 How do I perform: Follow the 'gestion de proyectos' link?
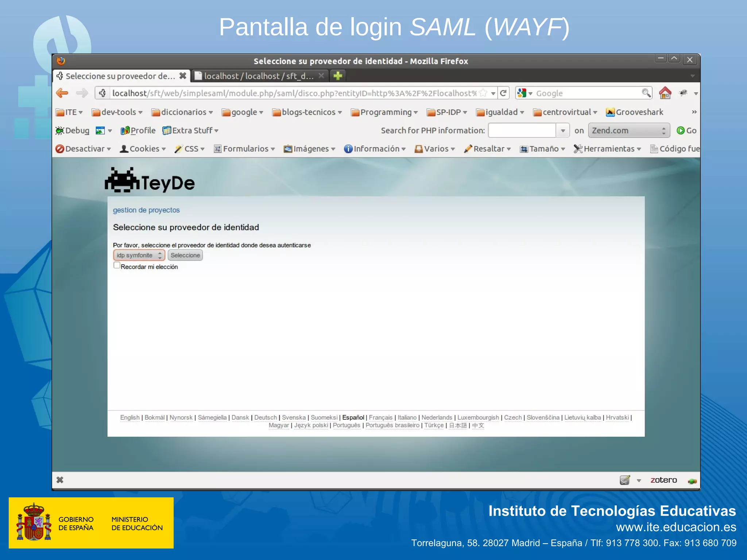(146, 210)
